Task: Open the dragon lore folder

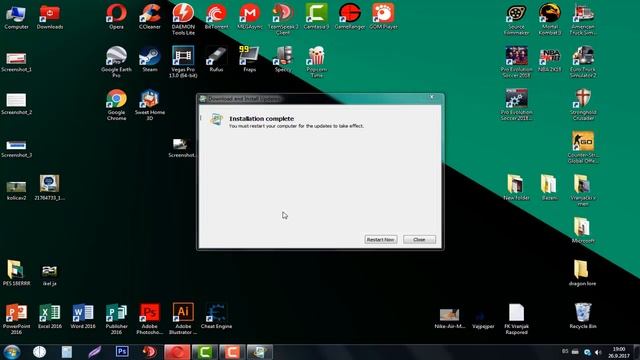Action: 583,273
